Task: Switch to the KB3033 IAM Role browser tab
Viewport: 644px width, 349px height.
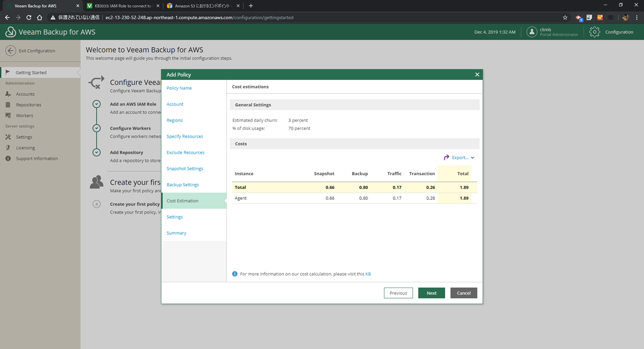Action: tap(124, 6)
